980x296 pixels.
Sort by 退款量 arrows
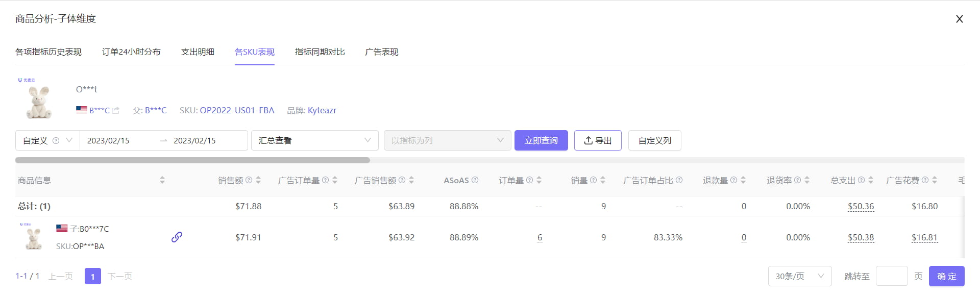743,180
